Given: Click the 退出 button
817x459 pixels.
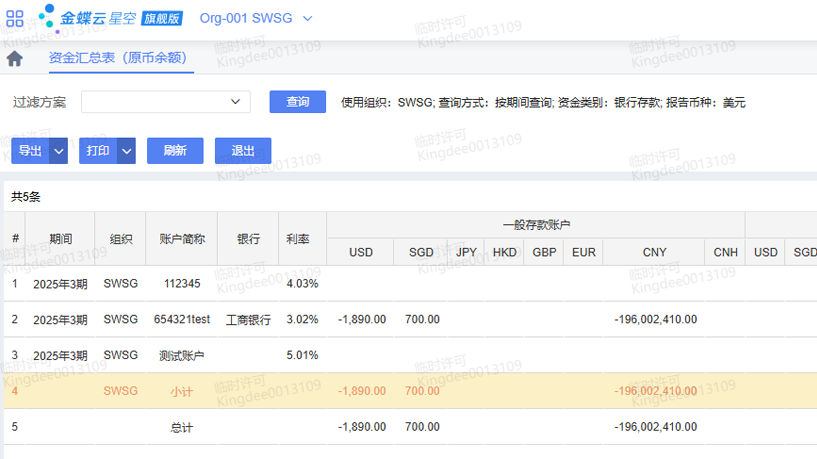Looking at the screenshot, I should point(243,151).
